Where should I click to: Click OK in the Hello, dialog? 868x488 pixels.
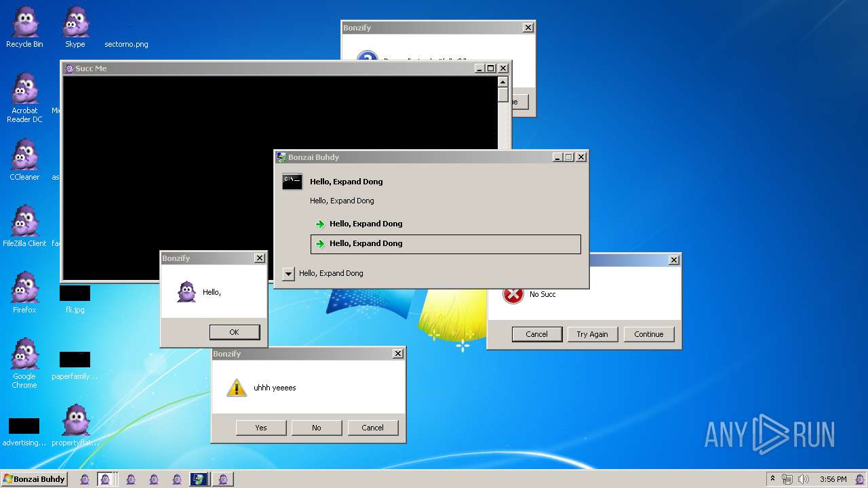tap(234, 332)
